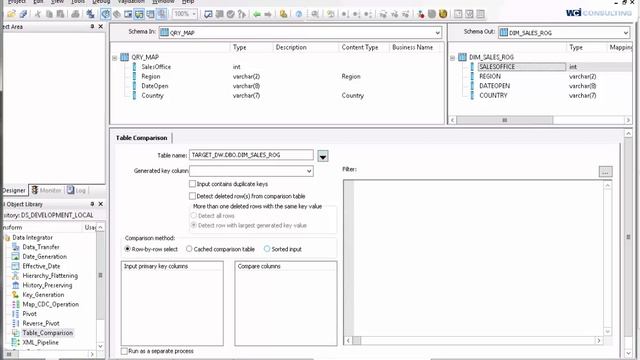Screen dimensions: 640x360
Task: Click inside the Input primary key columns box
Action: pos(172,303)
